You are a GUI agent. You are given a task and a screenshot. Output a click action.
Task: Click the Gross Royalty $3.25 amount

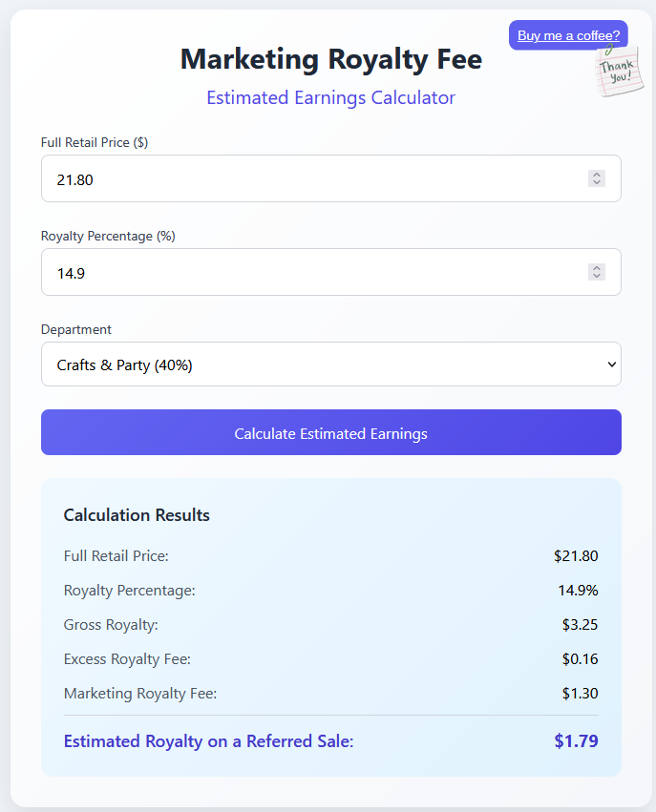[580, 625]
